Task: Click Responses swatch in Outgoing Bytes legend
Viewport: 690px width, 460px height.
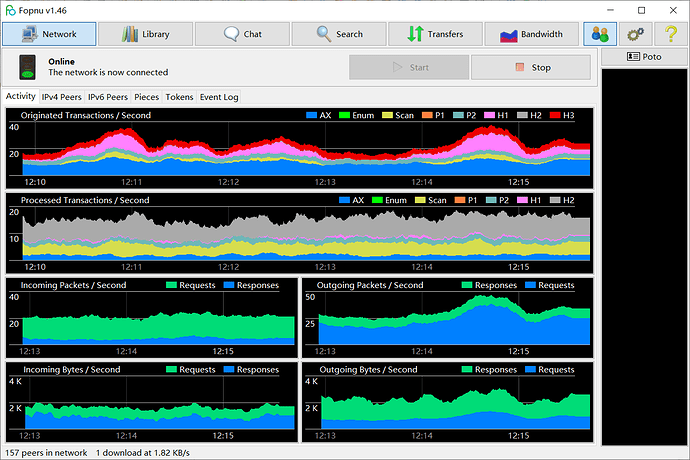Action: click(x=467, y=370)
